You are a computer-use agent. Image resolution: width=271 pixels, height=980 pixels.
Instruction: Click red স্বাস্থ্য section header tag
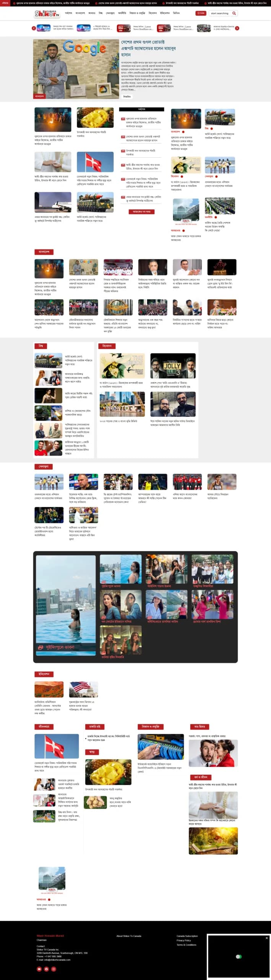click(x=92, y=752)
